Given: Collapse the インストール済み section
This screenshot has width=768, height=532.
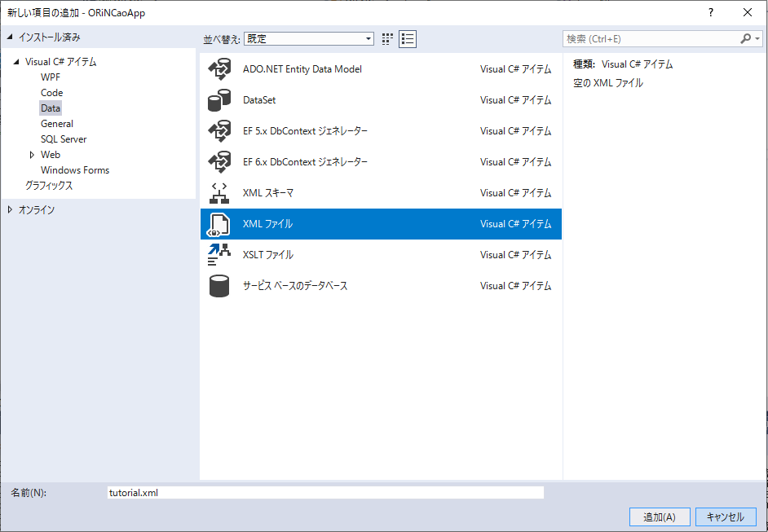Looking at the screenshot, I should point(10,37).
